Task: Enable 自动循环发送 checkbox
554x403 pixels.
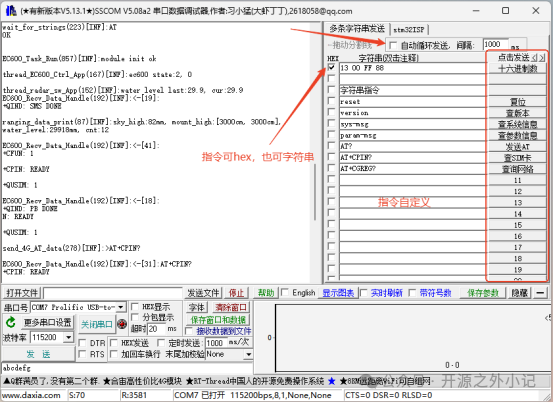Action: (x=393, y=45)
